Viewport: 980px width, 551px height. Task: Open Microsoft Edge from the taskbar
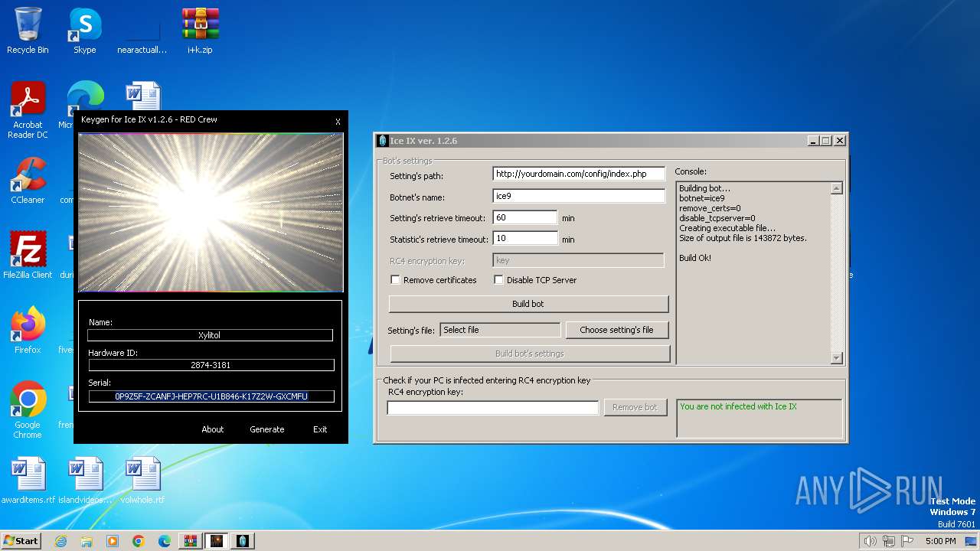tap(165, 541)
